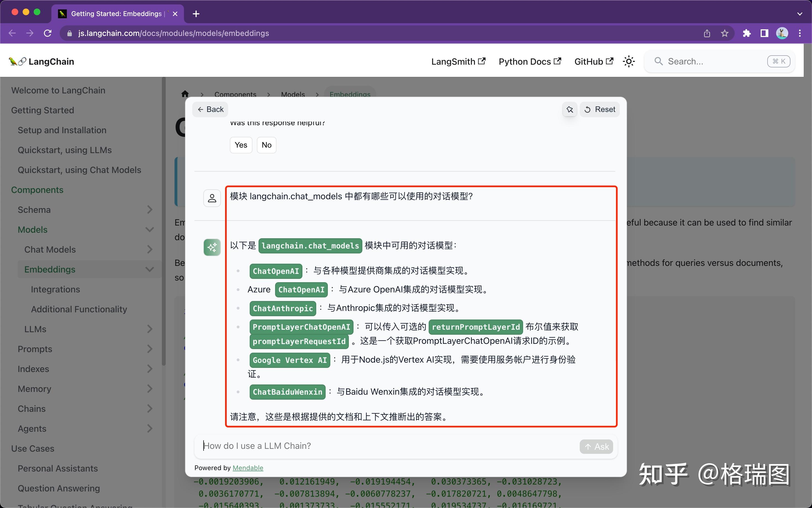Open Integrations under Embeddings
This screenshot has height=508, width=812.
(56, 289)
